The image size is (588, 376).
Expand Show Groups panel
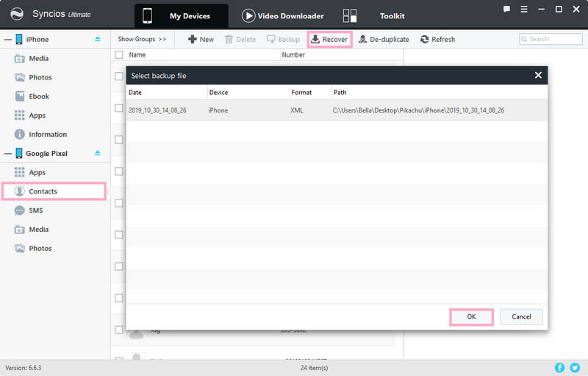point(142,39)
